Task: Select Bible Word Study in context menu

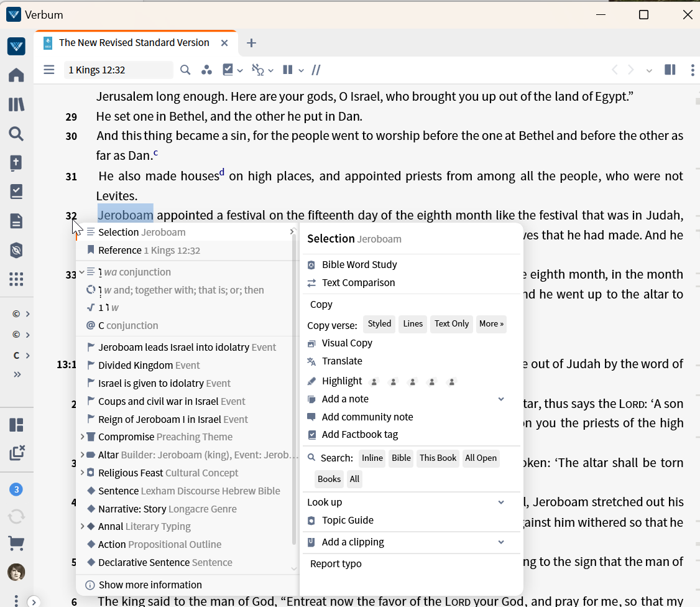Action: 359,264
